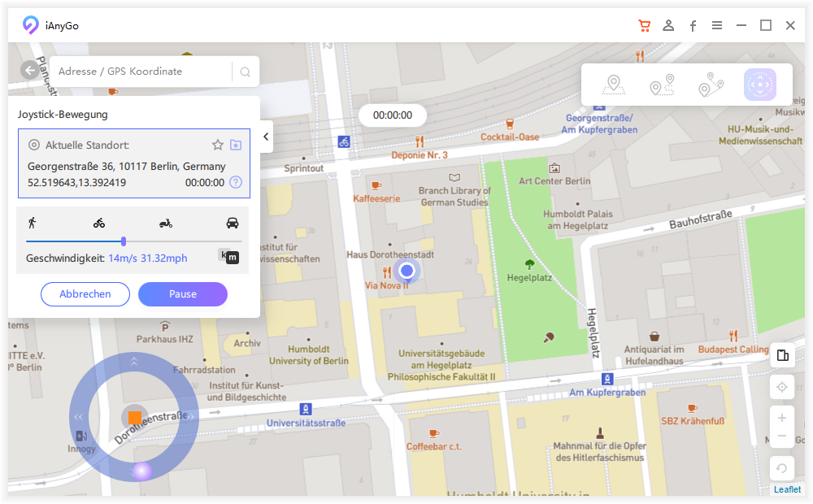Image resolution: width=813 pixels, height=504 pixels.
Task: Open the device management icon
Action: [x=782, y=355]
